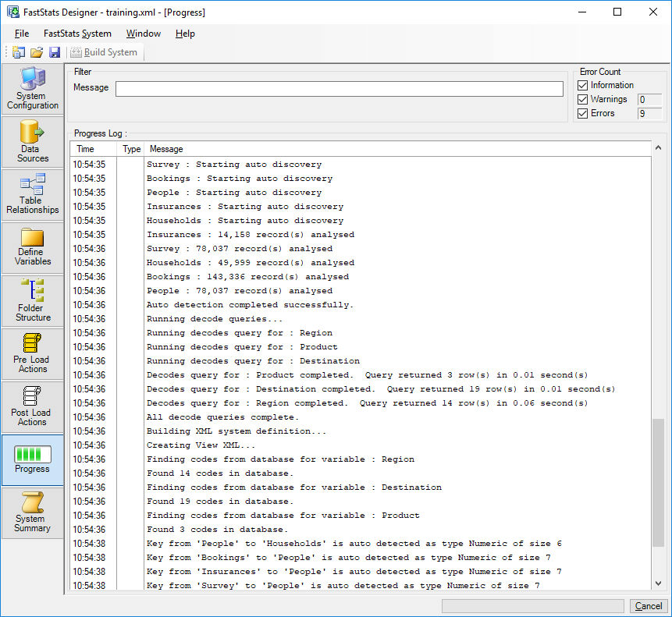Open the File menu
This screenshot has width=672, height=617.
(x=22, y=34)
